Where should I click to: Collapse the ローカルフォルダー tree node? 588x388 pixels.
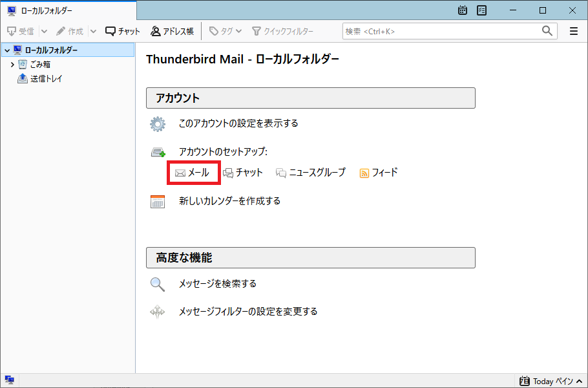point(7,50)
